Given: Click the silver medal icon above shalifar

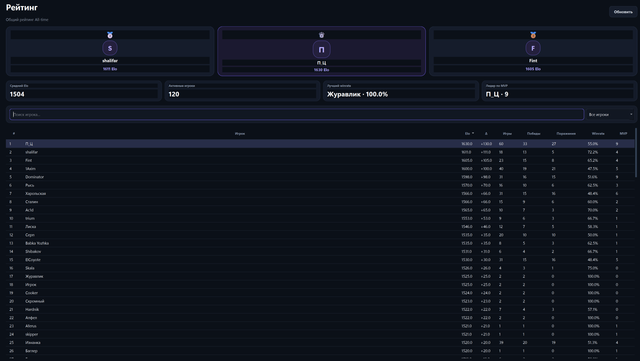Looking at the screenshot, I should 110,35.
